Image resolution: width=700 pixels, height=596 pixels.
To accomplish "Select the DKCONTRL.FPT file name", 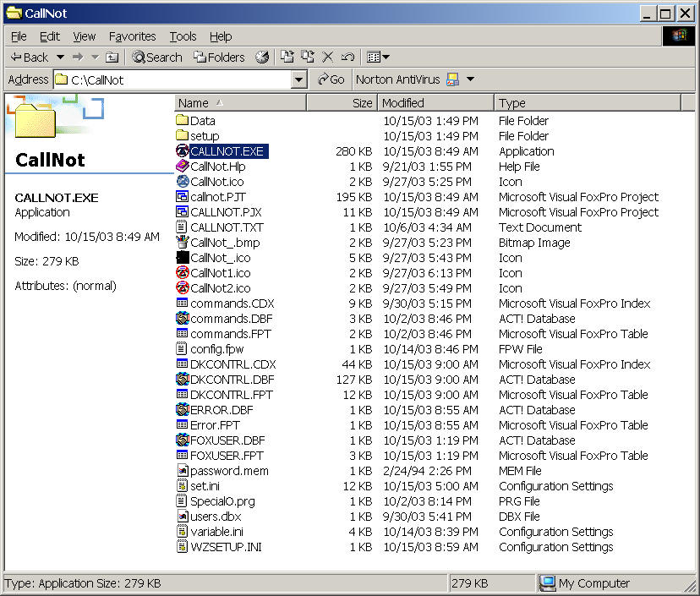I will coord(232,395).
